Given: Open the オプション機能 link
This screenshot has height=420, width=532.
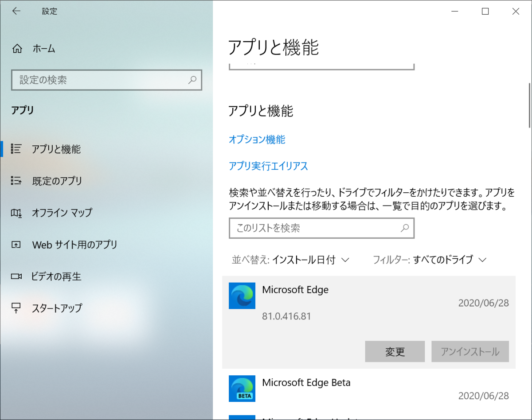Looking at the screenshot, I should [x=257, y=140].
